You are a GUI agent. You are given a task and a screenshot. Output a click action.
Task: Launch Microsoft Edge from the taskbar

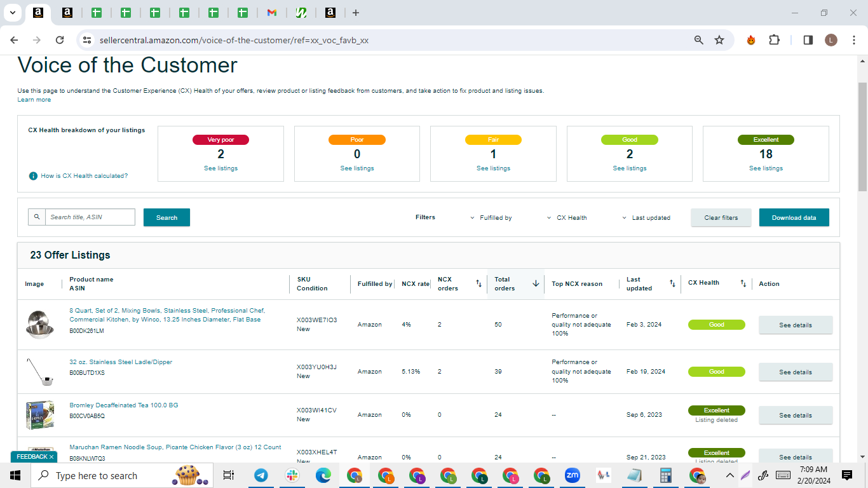click(323, 475)
